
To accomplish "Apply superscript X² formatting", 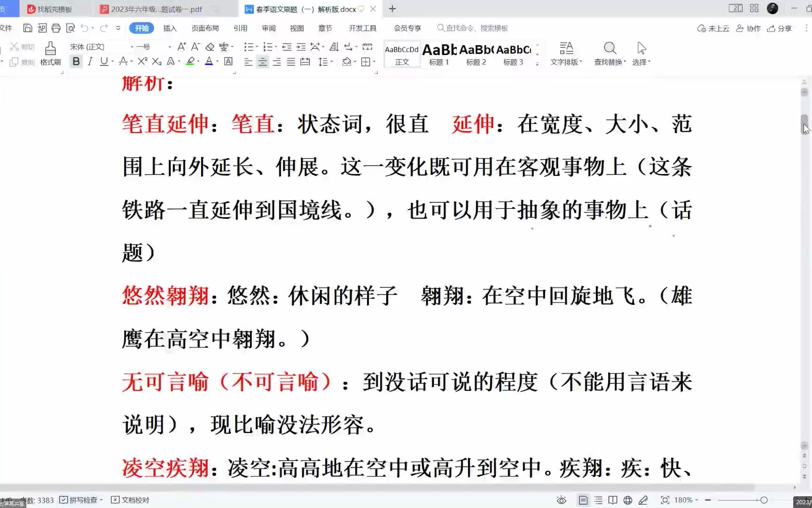I will click(142, 62).
